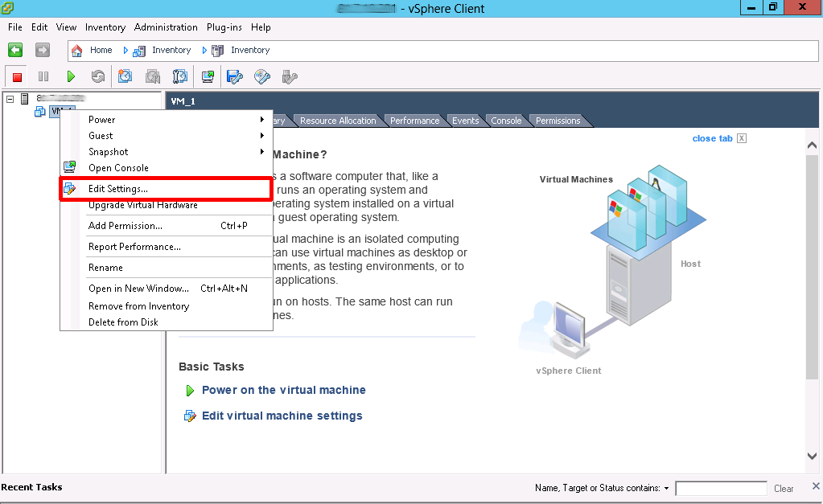The height and width of the screenshot is (504, 823).
Task: Click the host server icon in inventory tree
Action: (x=25, y=98)
